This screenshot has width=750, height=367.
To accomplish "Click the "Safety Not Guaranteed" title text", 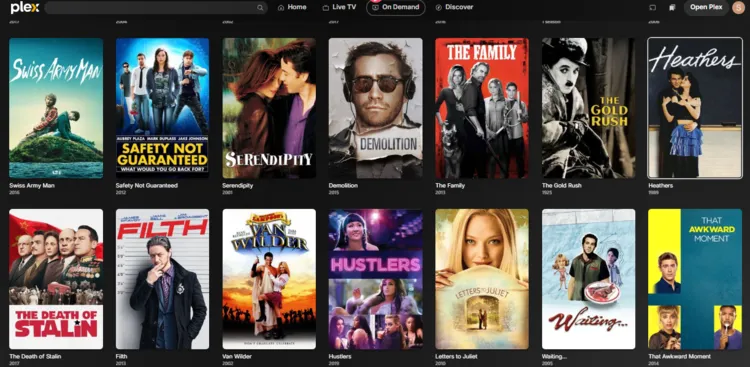I will click(146, 186).
